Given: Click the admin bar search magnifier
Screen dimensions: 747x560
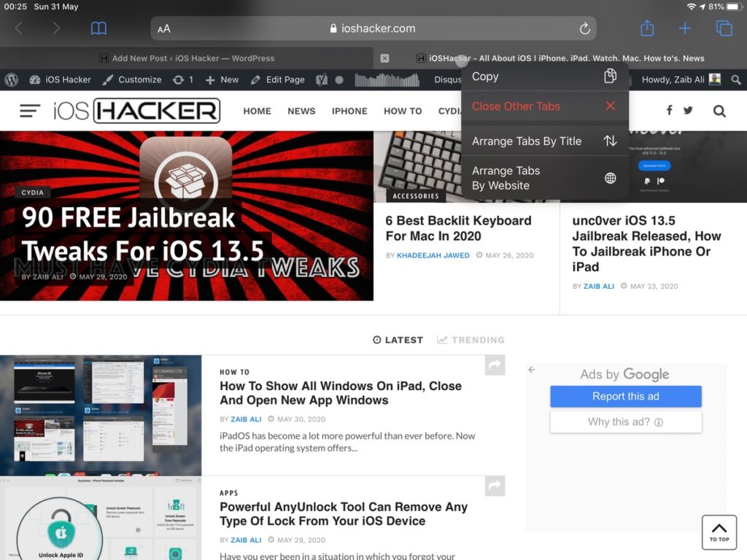Looking at the screenshot, I should (x=736, y=79).
